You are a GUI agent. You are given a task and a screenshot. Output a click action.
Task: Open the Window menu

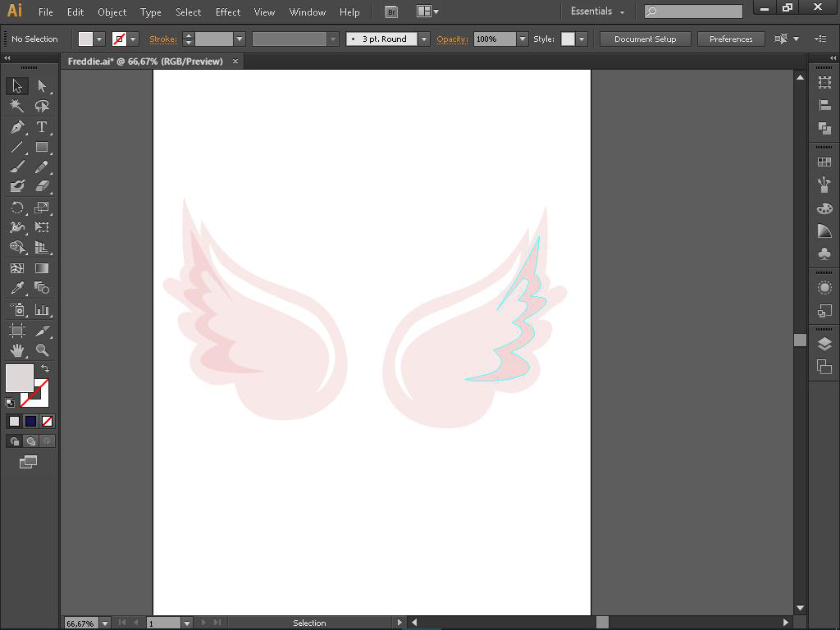tap(308, 11)
